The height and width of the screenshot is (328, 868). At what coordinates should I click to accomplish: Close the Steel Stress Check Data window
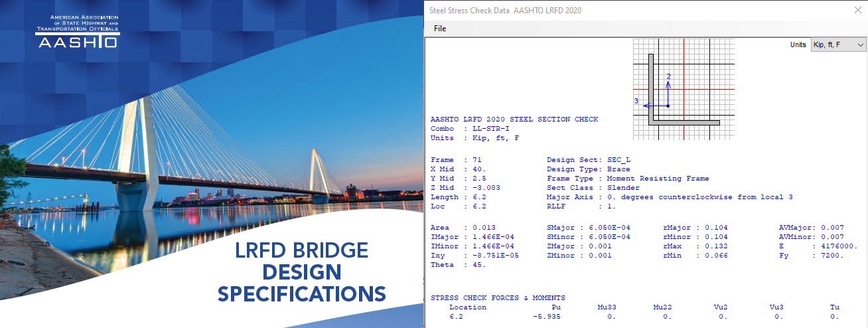point(855,11)
